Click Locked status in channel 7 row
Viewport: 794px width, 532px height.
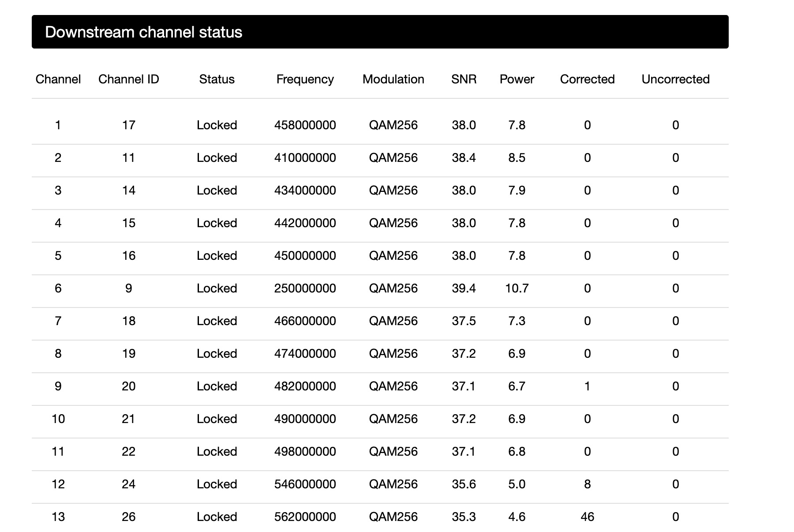[x=217, y=321]
